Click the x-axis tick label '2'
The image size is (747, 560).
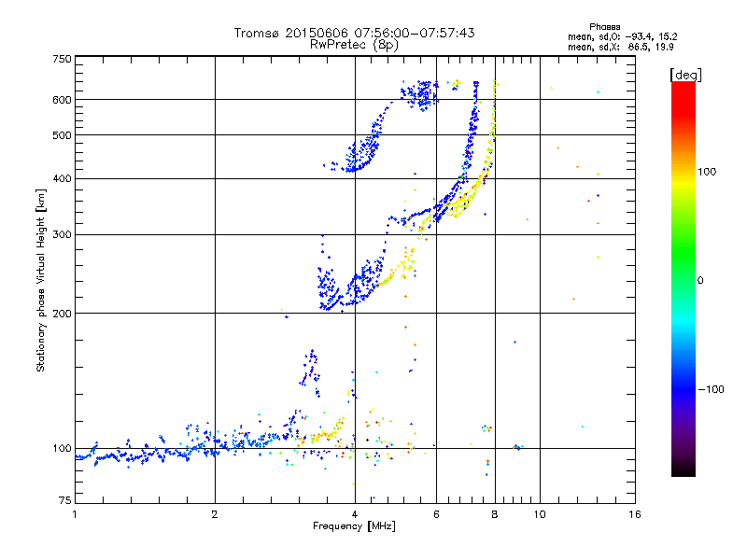(215, 514)
